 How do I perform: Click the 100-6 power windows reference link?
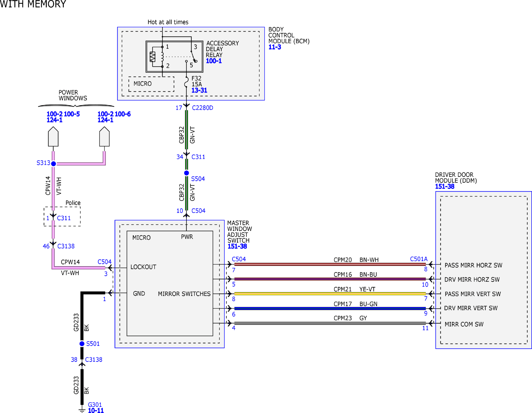click(123, 114)
